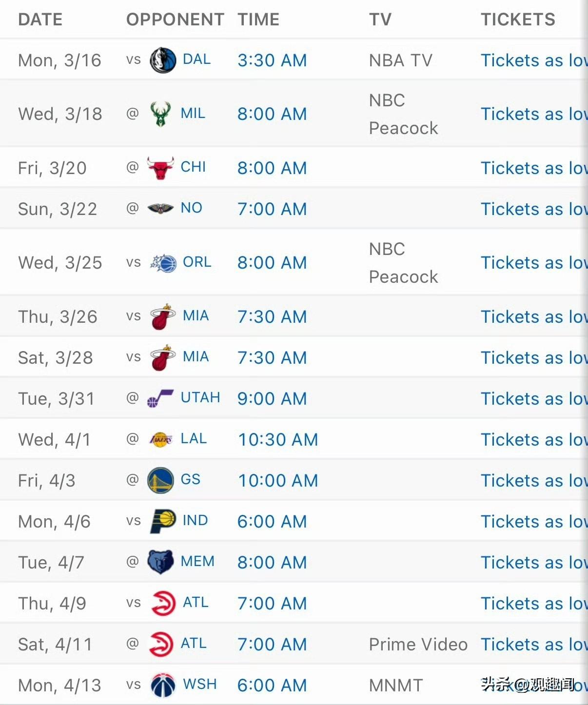Click the New Orleans Pelicans logo

point(160,209)
